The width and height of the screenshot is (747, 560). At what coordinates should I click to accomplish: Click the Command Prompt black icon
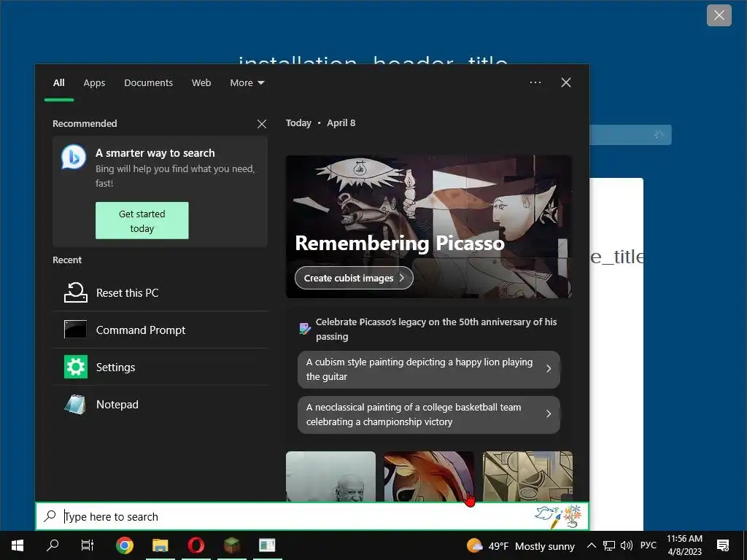tap(75, 330)
